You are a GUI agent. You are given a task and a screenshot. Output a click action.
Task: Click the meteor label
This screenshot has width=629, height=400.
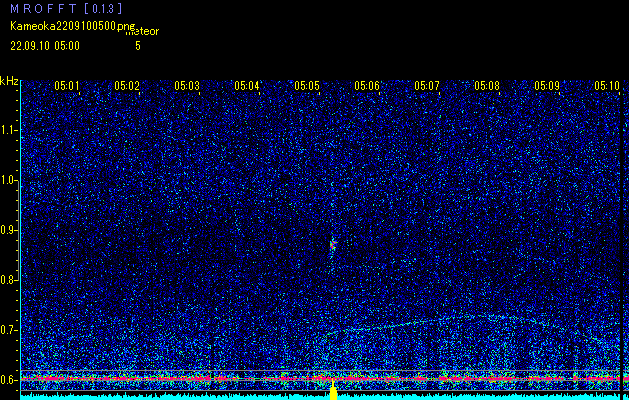(142, 31)
